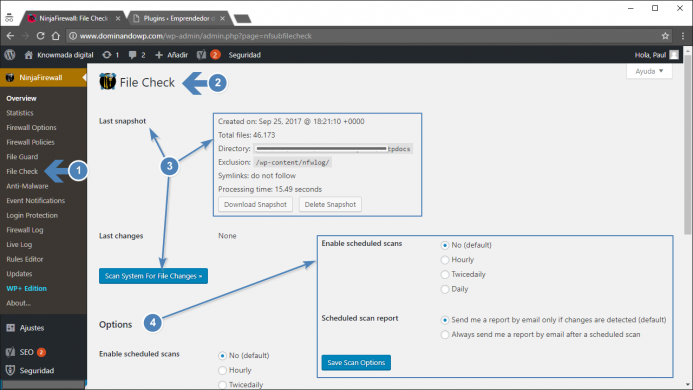This screenshot has width=693, height=390.
Task: Open the WP+ Edition link
Action: coord(26,288)
